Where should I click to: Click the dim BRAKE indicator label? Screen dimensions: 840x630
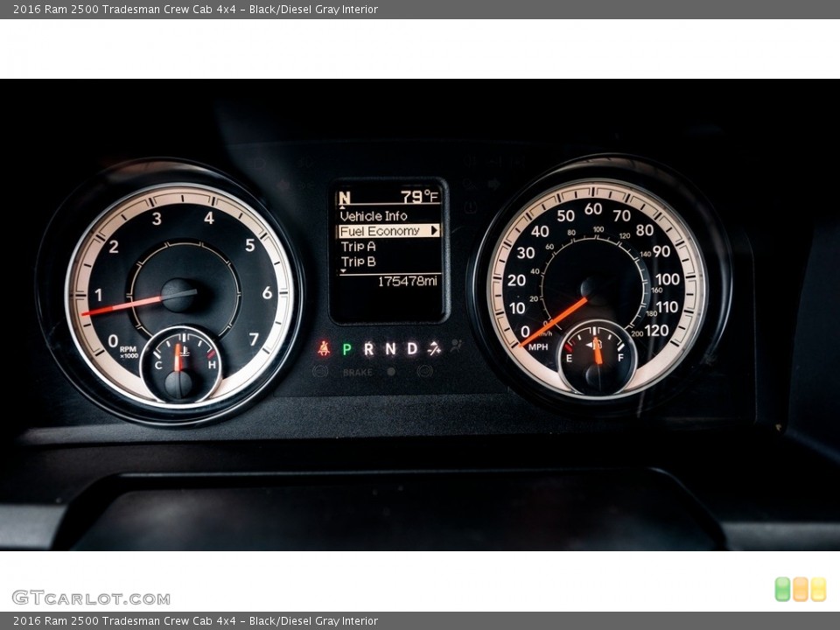pyautogui.click(x=357, y=373)
